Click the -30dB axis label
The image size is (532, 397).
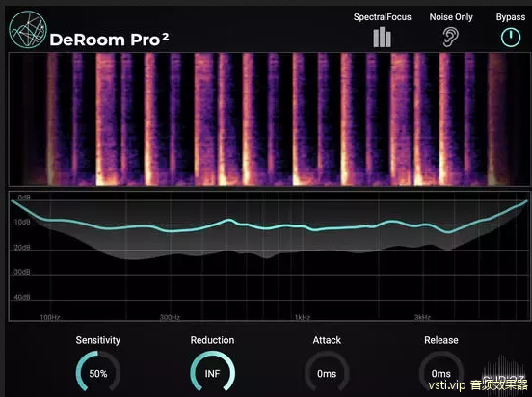(21, 272)
